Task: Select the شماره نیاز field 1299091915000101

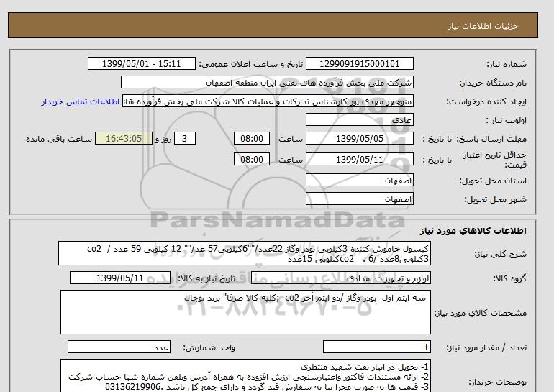Action: (359, 63)
